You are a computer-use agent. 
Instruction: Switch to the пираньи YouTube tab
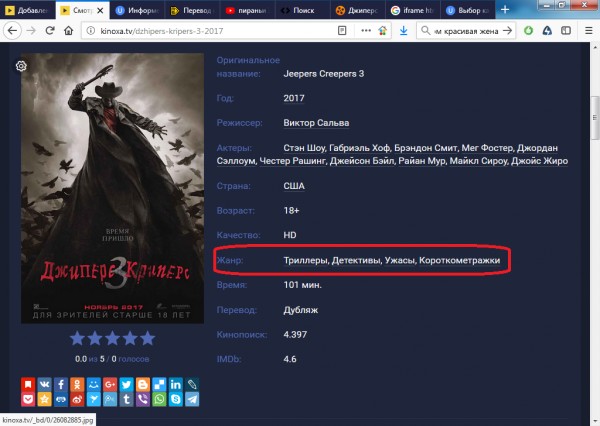click(247, 10)
